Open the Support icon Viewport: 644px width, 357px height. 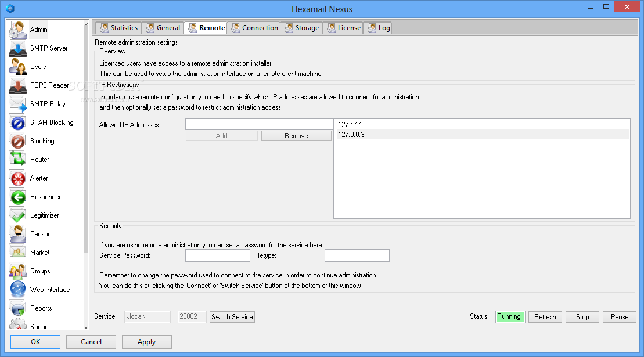click(x=18, y=324)
